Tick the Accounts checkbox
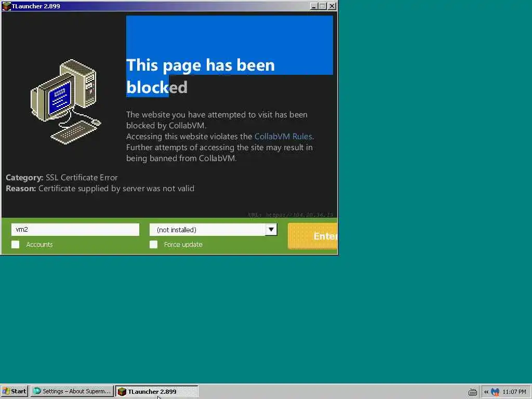 pos(15,244)
